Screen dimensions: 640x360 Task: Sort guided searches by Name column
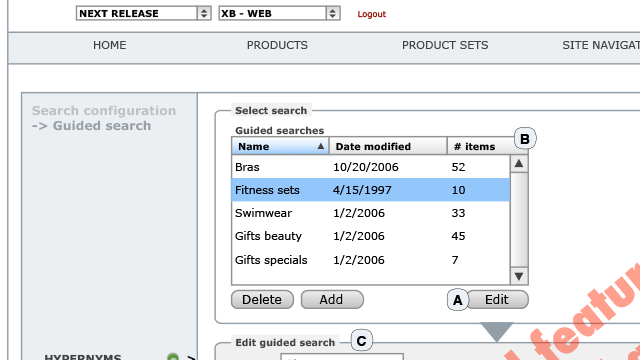pos(280,146)
